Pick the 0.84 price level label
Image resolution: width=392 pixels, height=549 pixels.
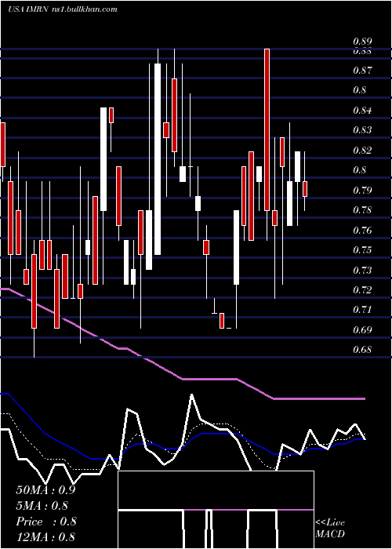362,111
